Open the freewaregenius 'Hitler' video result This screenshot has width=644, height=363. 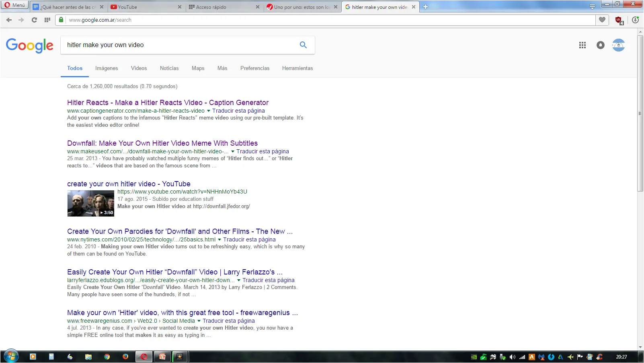tap(183, 313)
